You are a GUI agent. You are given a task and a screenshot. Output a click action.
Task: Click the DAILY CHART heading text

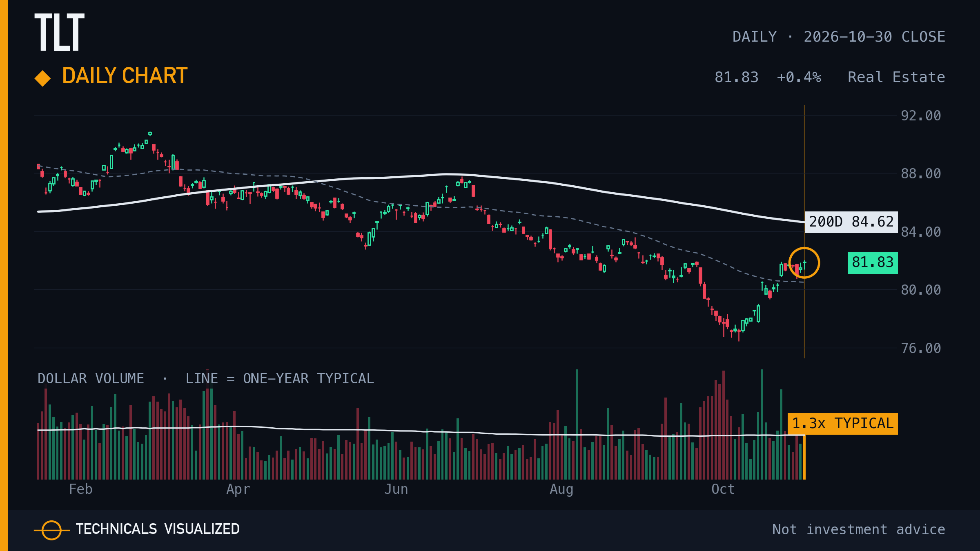(125, 76)
